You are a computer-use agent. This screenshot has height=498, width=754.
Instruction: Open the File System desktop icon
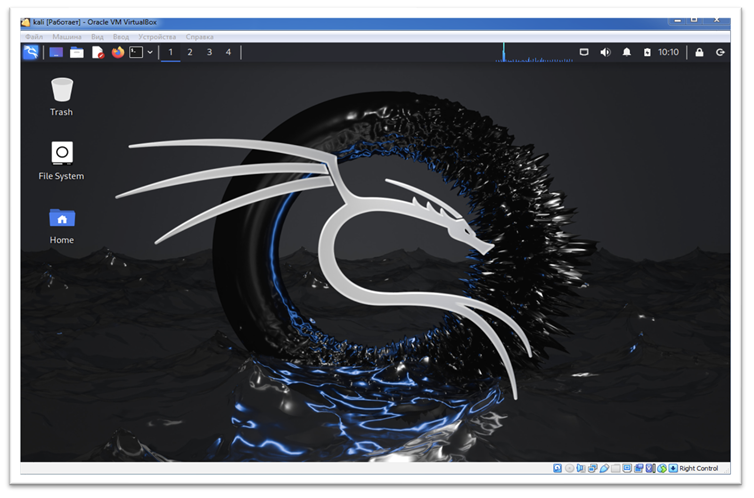(62, 161)
